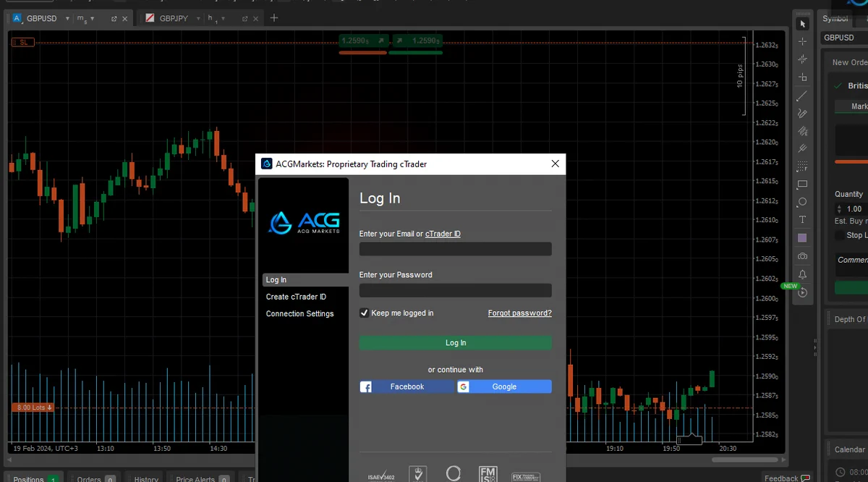Image resolution: width=868 pixels, height=482 pixels.
Task: Open the h1 timeframe dropdown
Action: pos(223,19)
